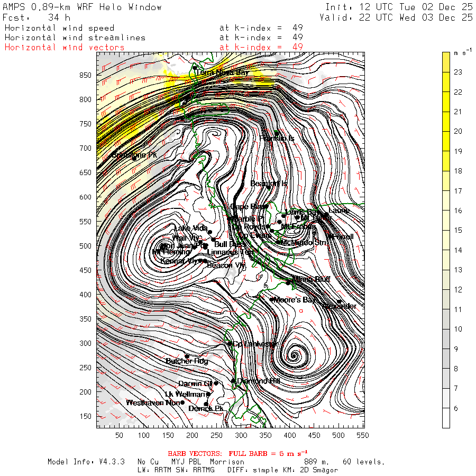Select the Horizontal wind streamlines legend label

pyautogui.click(x=75, y=38)
